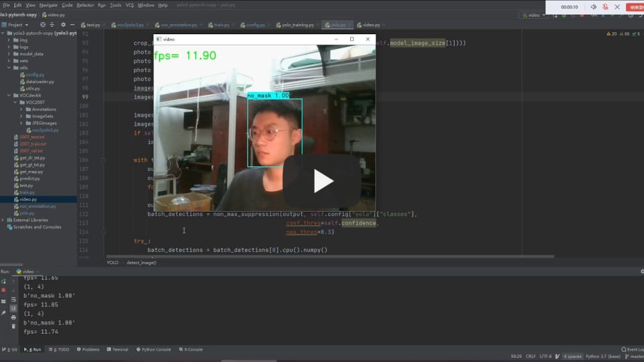Switch to test.py editor tab

point(91,25)
